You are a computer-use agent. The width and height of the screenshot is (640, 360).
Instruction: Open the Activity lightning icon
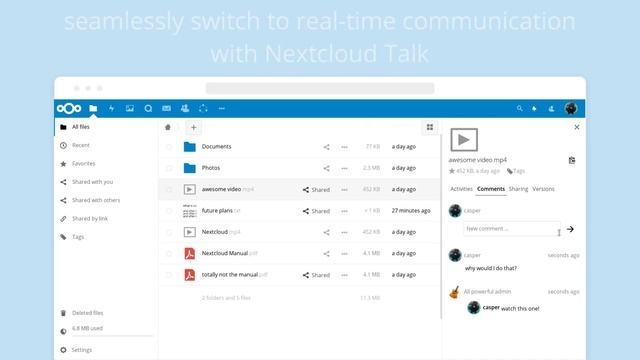[x=111, y=108]
